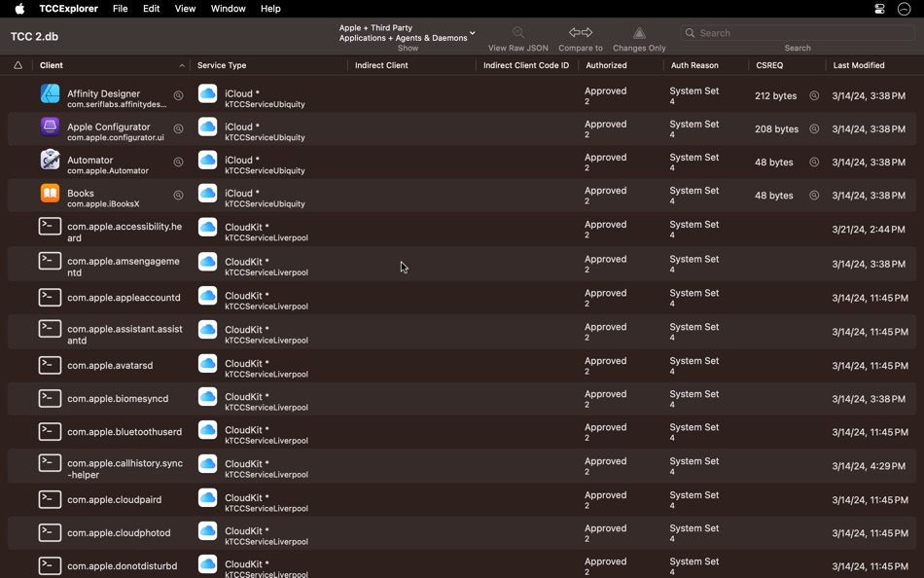
Task: Click the TCC 2.db window title
Action: pos(34,37)
